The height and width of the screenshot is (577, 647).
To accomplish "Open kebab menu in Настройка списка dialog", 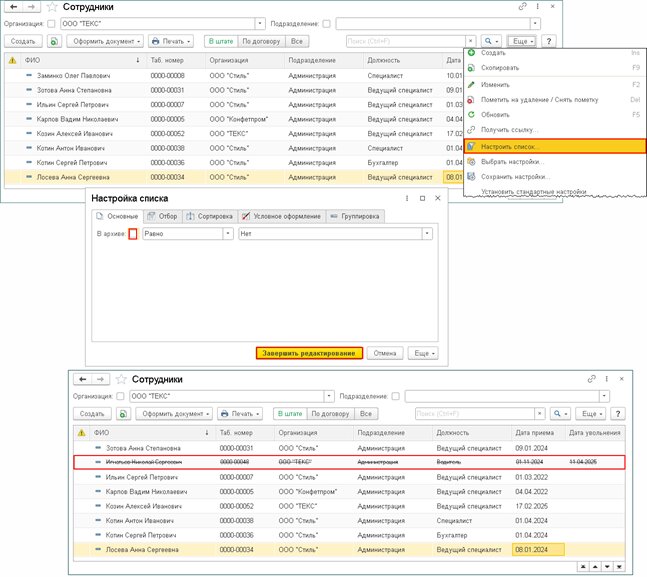I will [407, 199].
